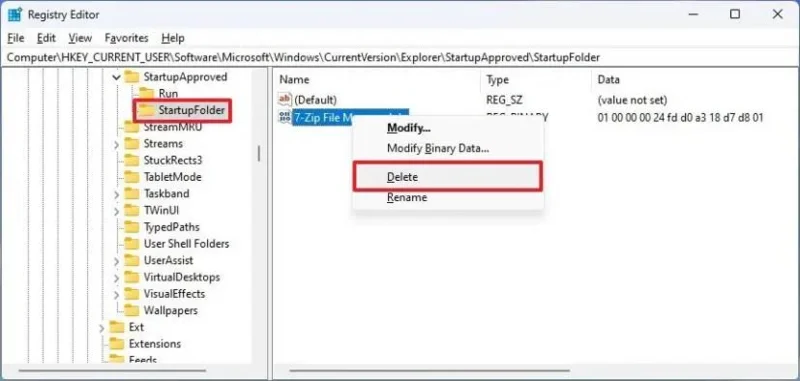Click the StartupApproved folder icon
Screen dimensions: 800x381
click(x=132, y=77)
